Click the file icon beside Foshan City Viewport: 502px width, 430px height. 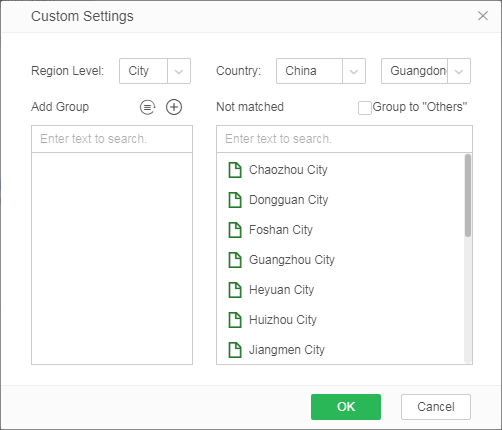coord(235,230)
